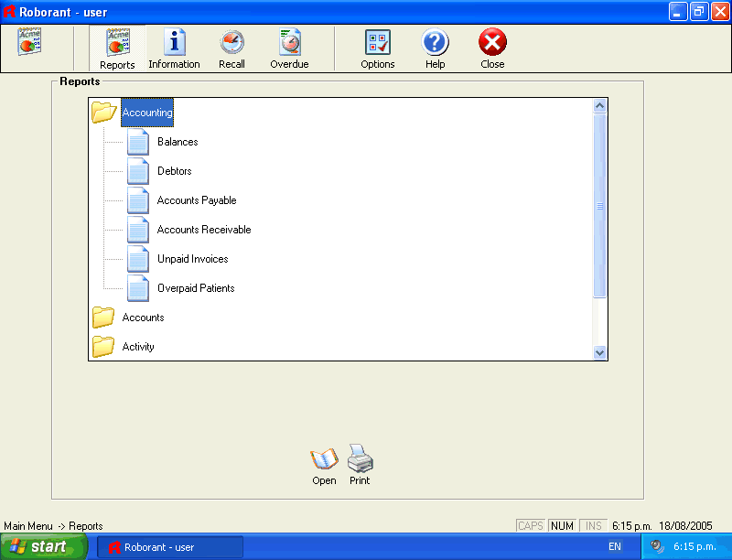The image size is (732, 560).
Task: Click the taskbar clock 6:15 p.m.
Action: 694,546
